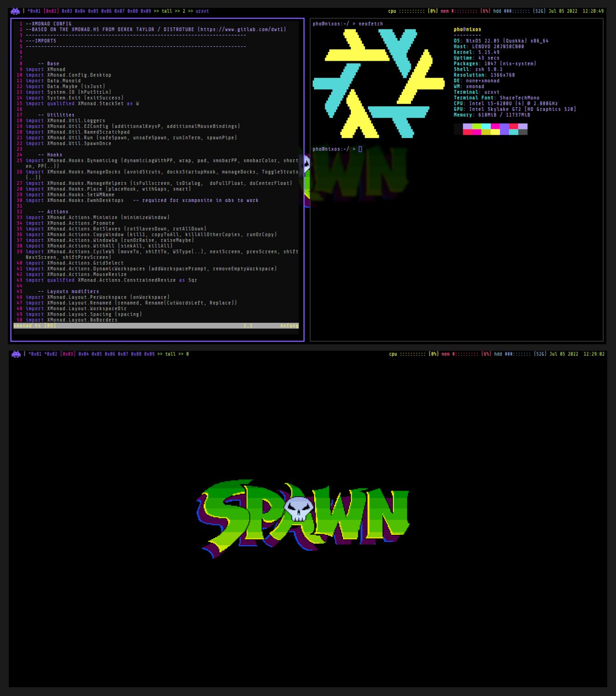Click the 'xmonad.hs [RO]' vim status line
616x696 pixels.
[x=156, y=326]
